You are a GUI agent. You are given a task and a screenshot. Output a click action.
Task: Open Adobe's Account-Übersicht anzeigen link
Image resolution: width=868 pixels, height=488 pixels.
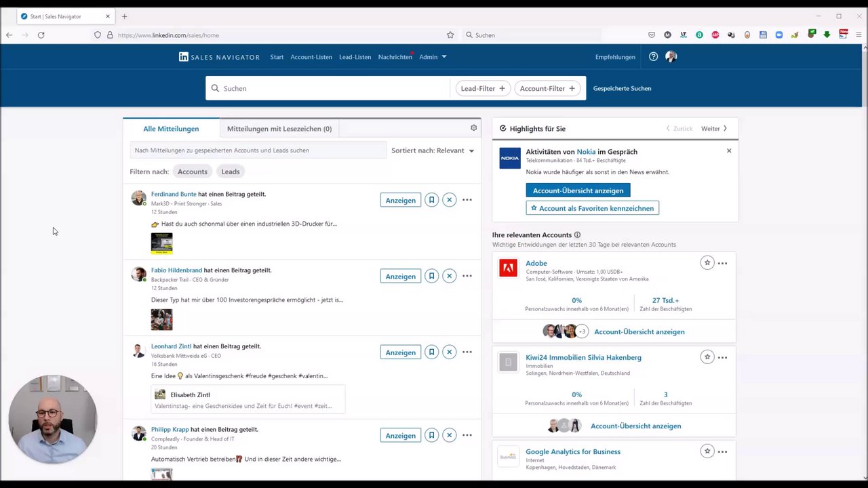(x=639, y=331)
